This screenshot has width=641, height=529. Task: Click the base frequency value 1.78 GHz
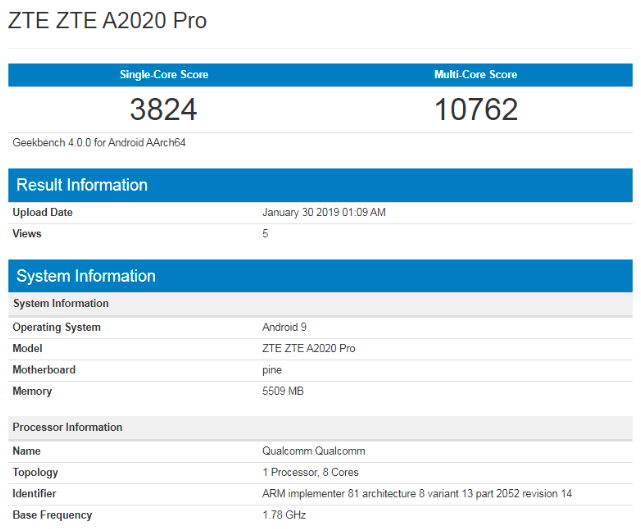(x=284, y=515)
